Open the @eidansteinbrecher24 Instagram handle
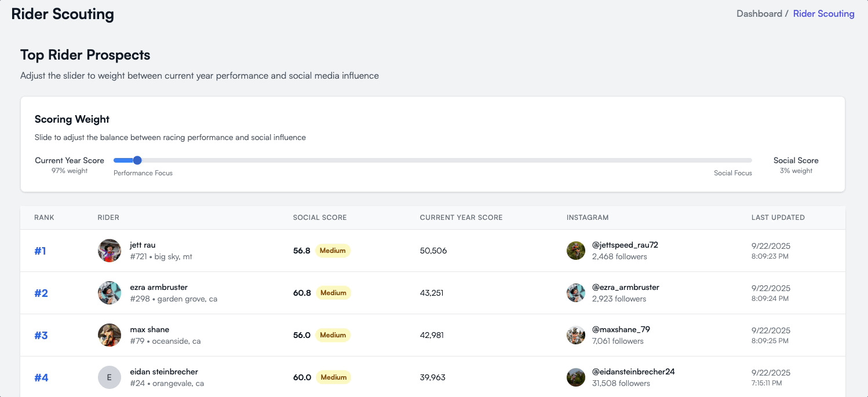The image size is (868, 397). click(x=633, y=372)
